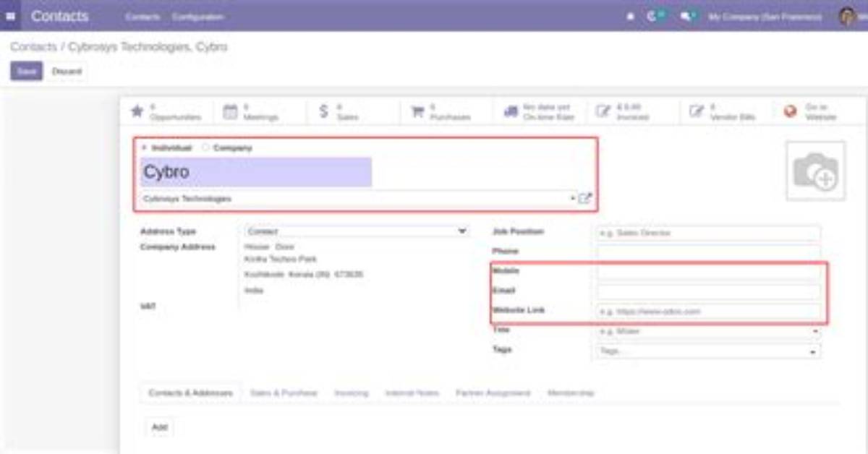Open the Vendor Bills stat button
The width and height of the screenshot is (868, 454).
click(726, 111)
